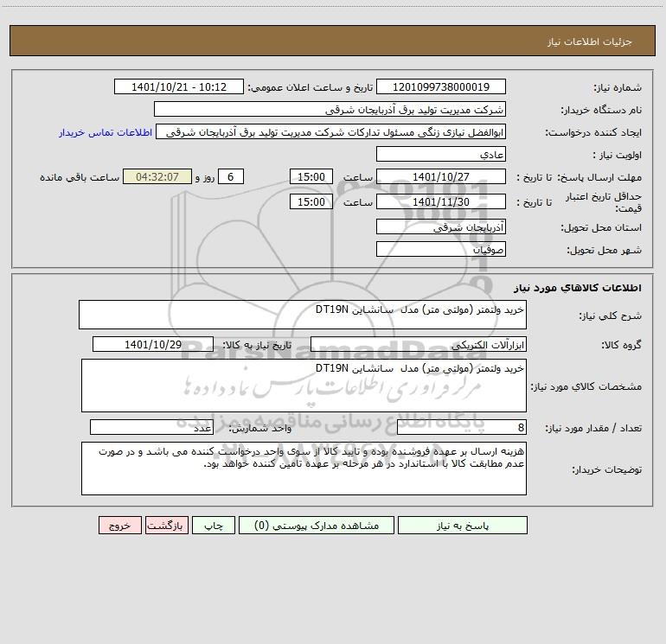The image size is (666, 644).
Task: Click price validity date 1401/11/30
Action: (x=441, y=201)
